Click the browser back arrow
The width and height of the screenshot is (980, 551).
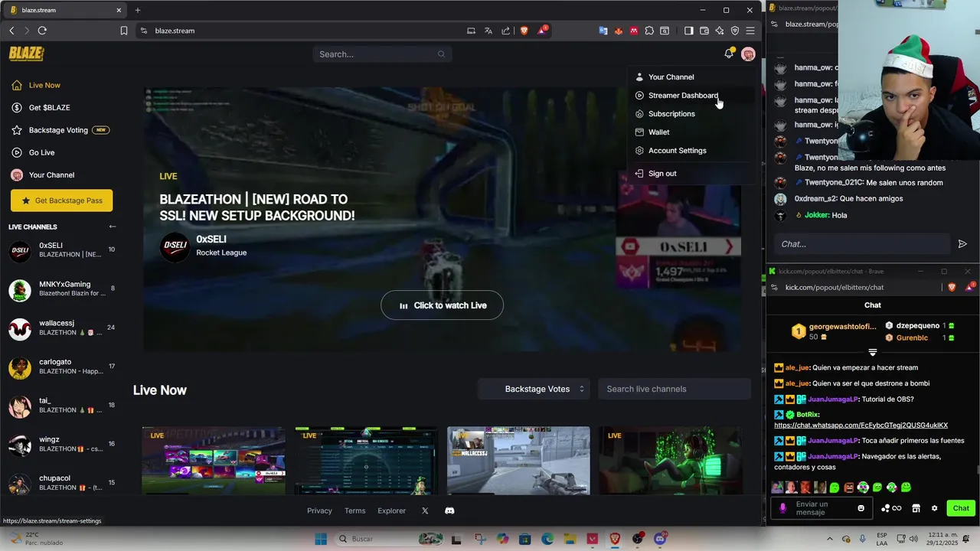[11, 31]
